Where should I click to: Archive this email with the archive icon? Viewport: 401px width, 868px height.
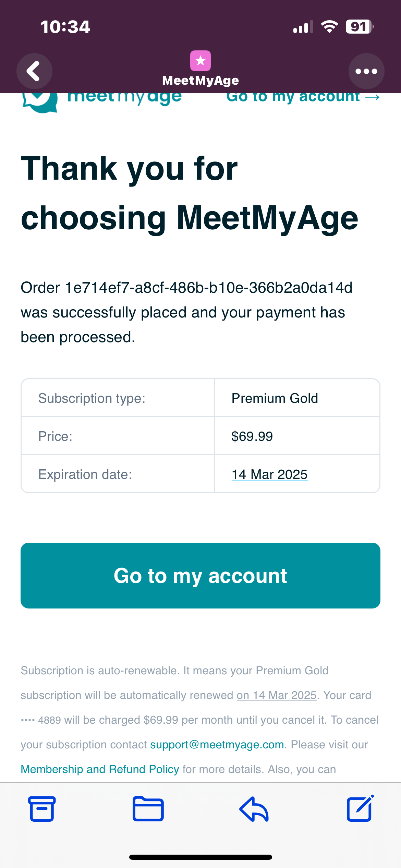[42, 809]
